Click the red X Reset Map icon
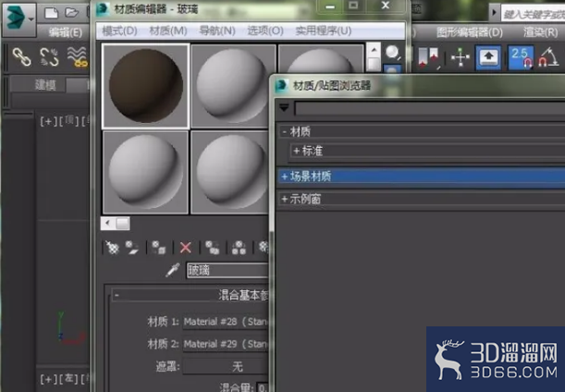The width and height of the screenshot is (565, 392). (186, 248)
